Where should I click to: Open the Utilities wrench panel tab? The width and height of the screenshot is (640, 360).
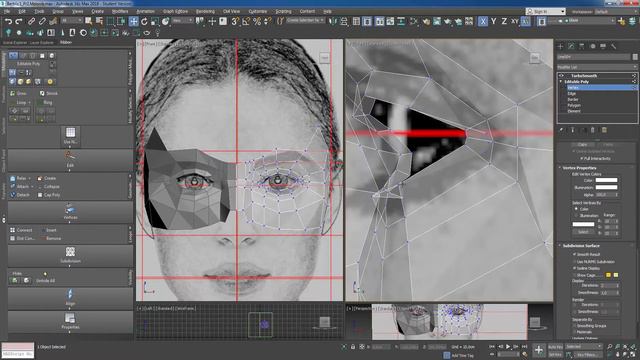pos(613,47)
